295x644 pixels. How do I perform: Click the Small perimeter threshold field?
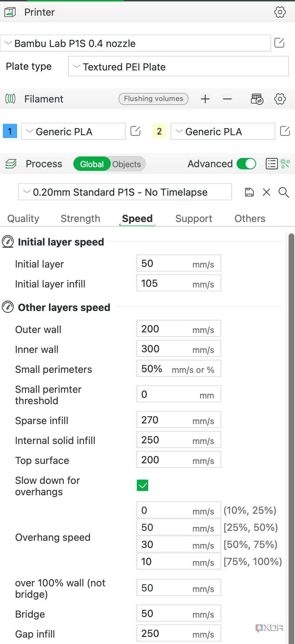pos(179,394)
